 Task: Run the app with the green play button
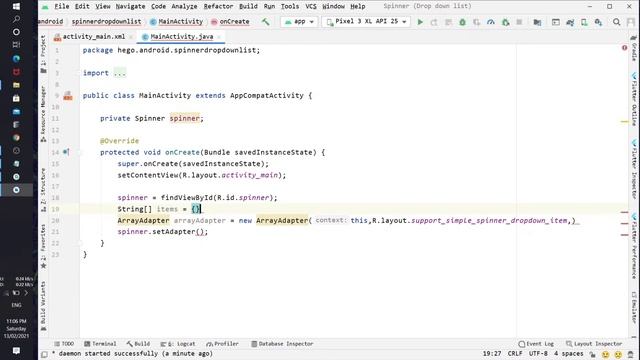(420, 22)
